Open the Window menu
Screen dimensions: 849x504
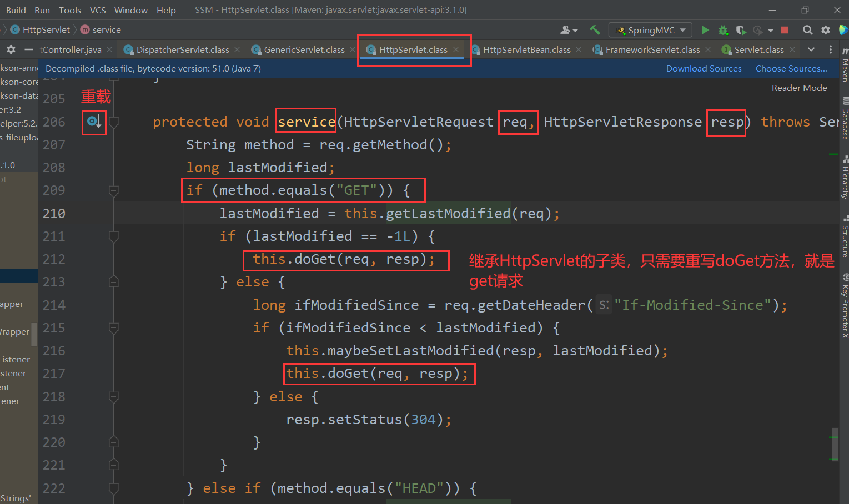[131, 10]
